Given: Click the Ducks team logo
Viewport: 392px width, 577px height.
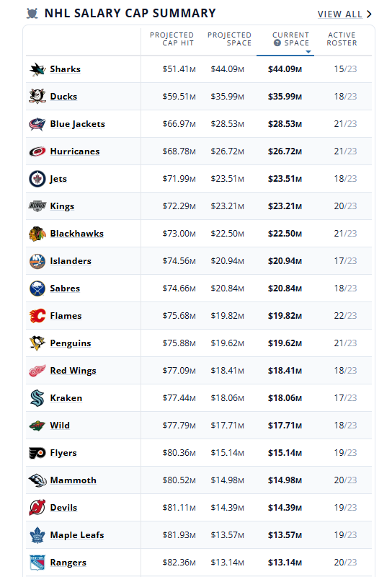Looking at the screenshot, I should click(x=37, y=97).
